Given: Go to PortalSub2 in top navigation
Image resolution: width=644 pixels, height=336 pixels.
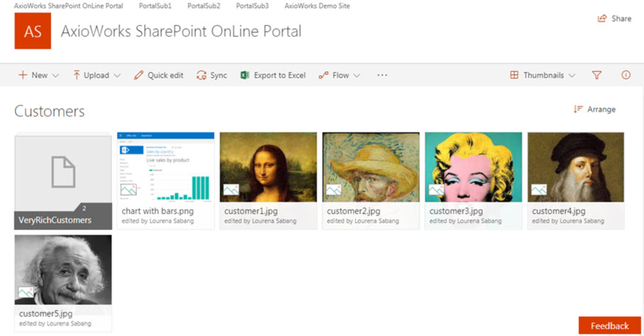Looking at the screenshot, I should tap(204, 6).
